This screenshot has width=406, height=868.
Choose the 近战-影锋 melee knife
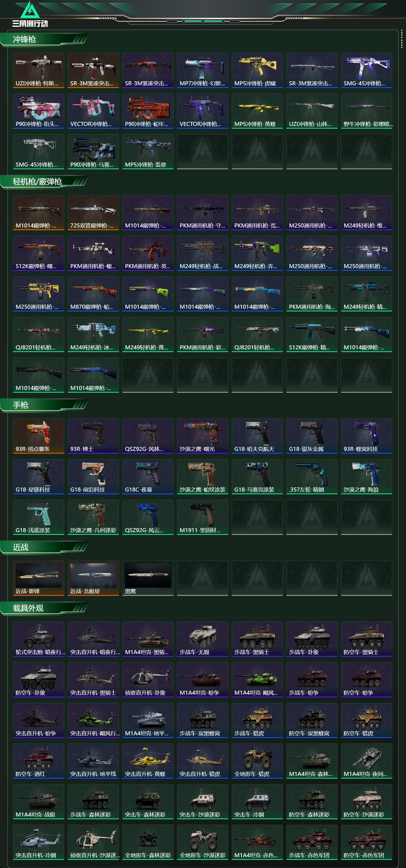38,578
